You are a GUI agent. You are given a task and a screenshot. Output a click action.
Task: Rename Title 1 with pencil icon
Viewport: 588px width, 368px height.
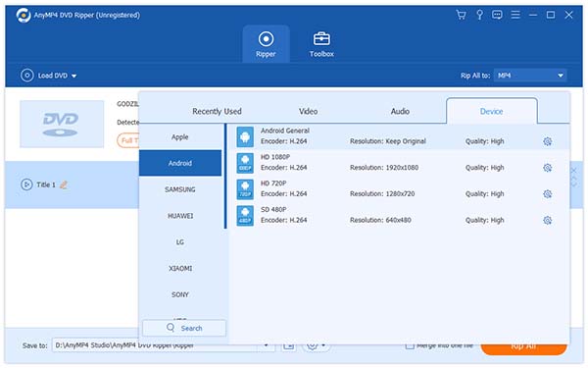64,184
